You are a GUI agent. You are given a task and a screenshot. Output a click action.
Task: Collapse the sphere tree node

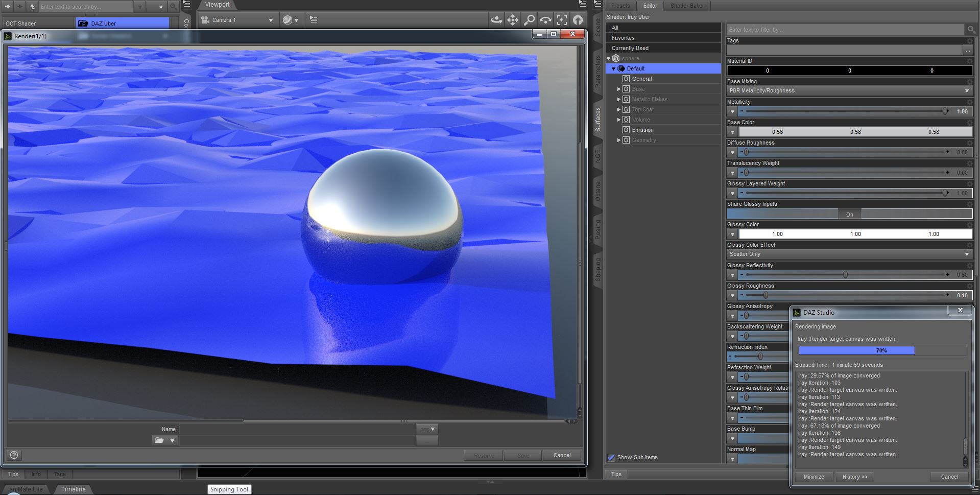pyautogui.click(x=609, y=58)
